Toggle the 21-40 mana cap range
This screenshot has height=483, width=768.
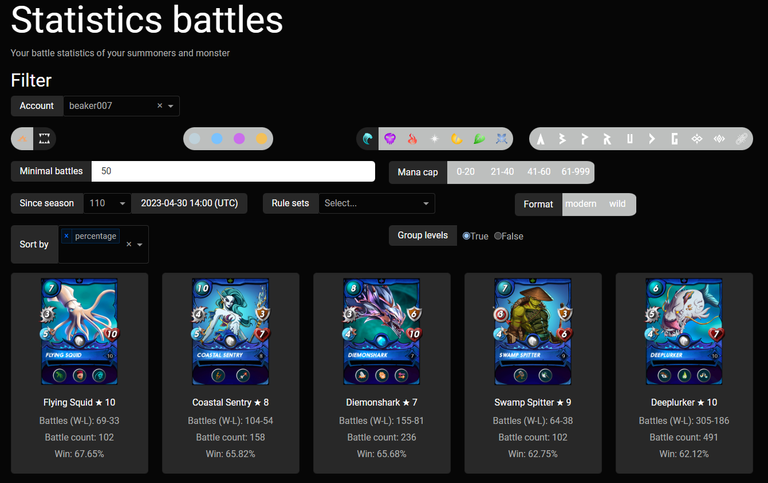click(502, 172)
